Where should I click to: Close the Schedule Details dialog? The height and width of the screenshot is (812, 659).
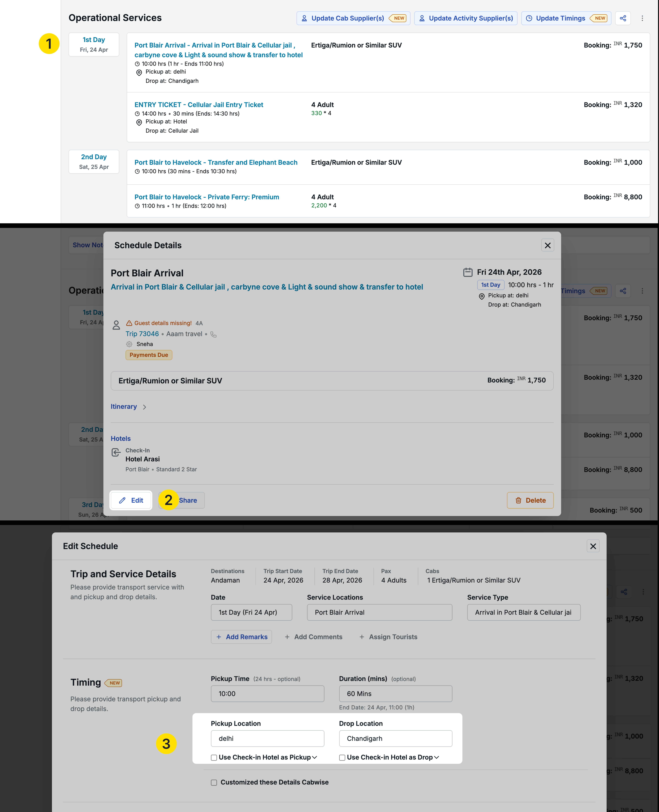tap(547, 245)
